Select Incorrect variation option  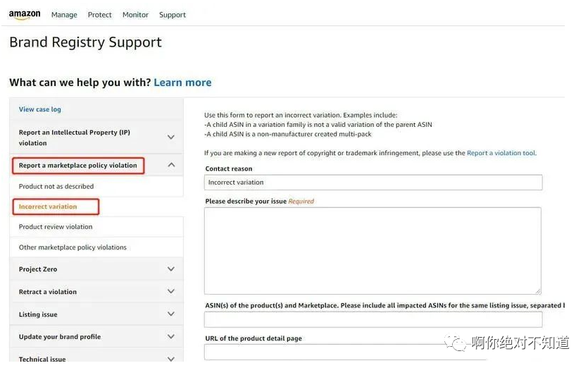[48, 207]
